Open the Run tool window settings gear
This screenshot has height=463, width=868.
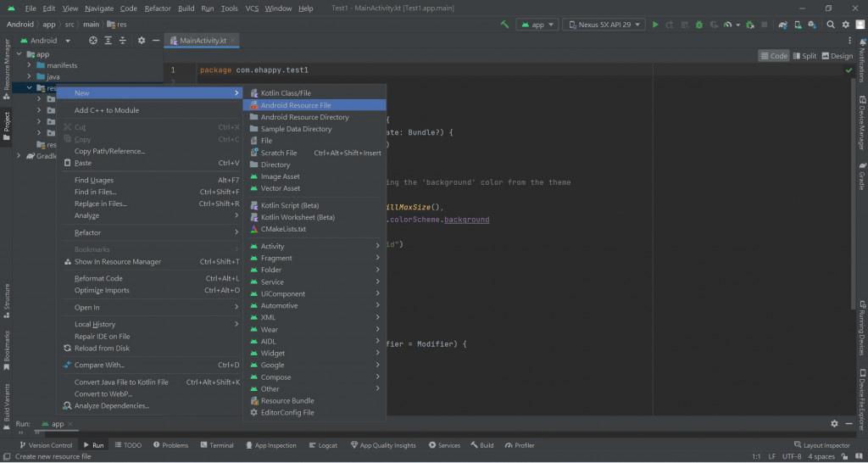click(x=834, y=424)
